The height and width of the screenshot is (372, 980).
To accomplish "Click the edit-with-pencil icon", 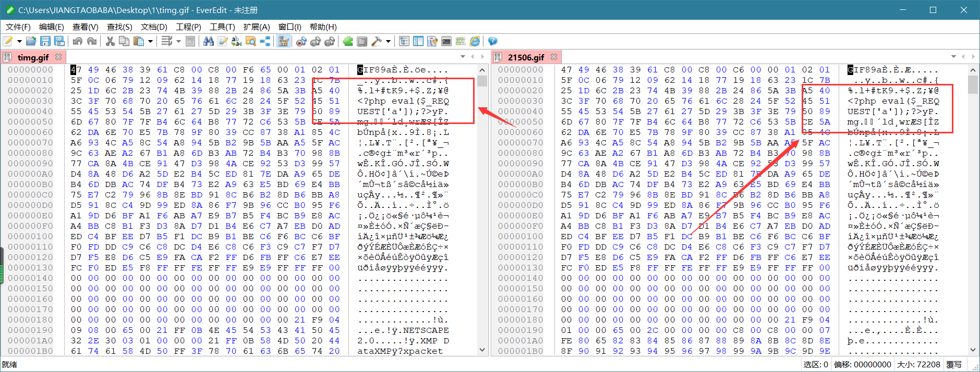I will click(x=223, y=41).
